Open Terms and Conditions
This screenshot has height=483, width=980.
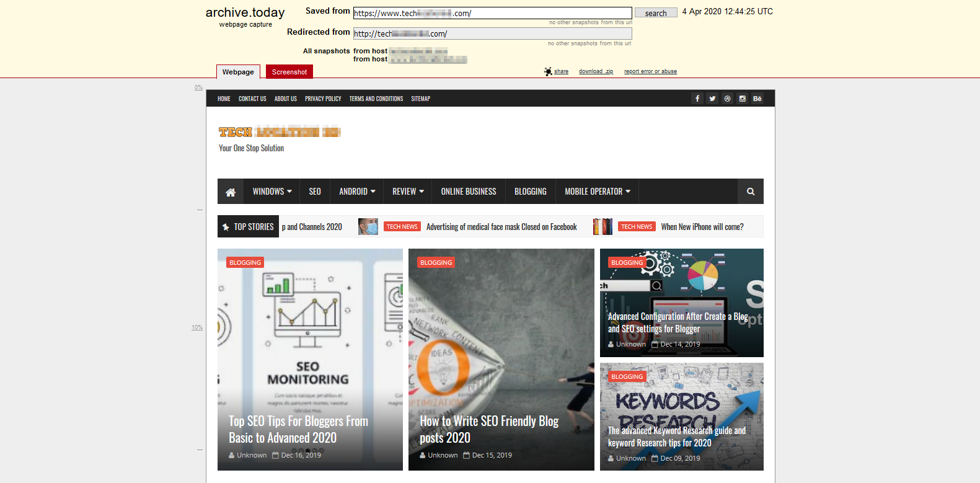coord(376,99)
